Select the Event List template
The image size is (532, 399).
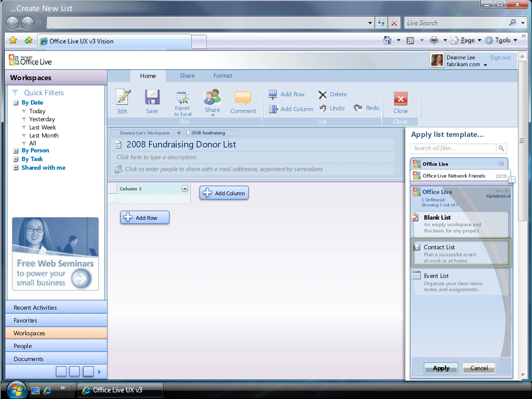point(461,282)
